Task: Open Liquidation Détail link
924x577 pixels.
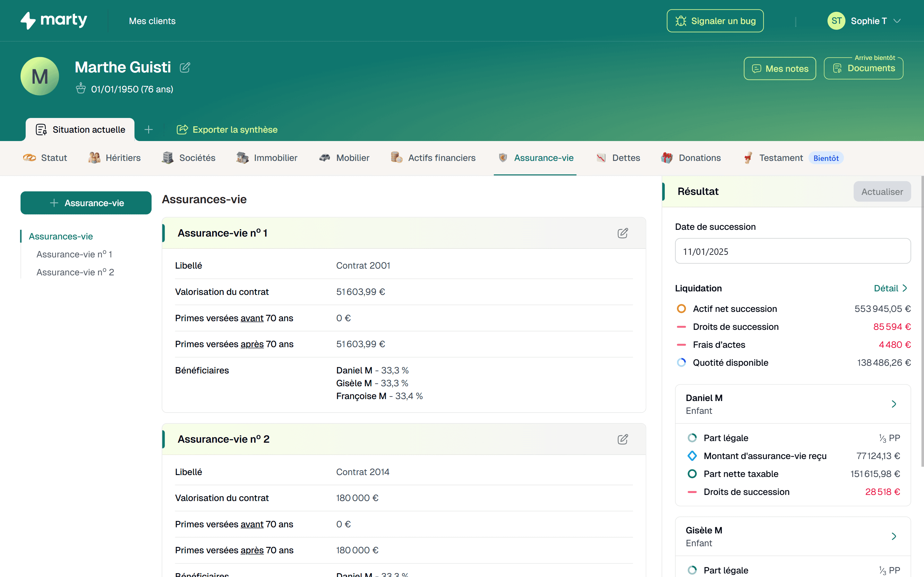Action: coord(890,288)
